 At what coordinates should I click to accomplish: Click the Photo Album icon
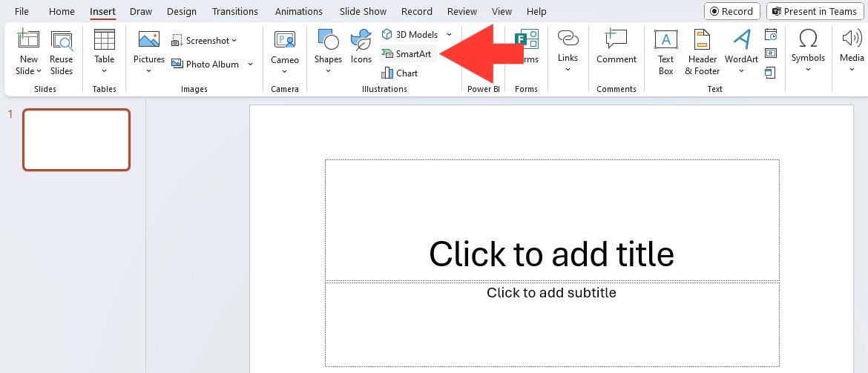click(177, 65)
